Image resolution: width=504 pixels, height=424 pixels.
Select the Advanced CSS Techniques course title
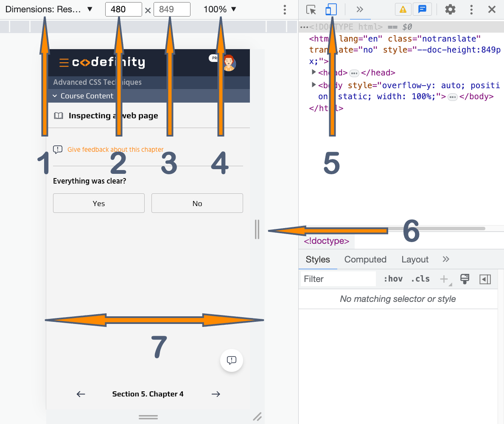pyautogui.click(x=98, y=82)
